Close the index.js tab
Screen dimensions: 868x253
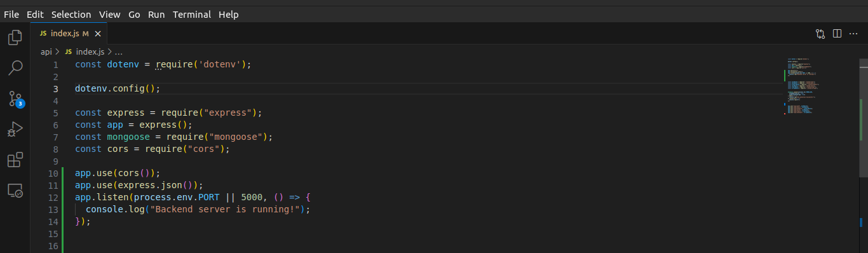point(98,34)
